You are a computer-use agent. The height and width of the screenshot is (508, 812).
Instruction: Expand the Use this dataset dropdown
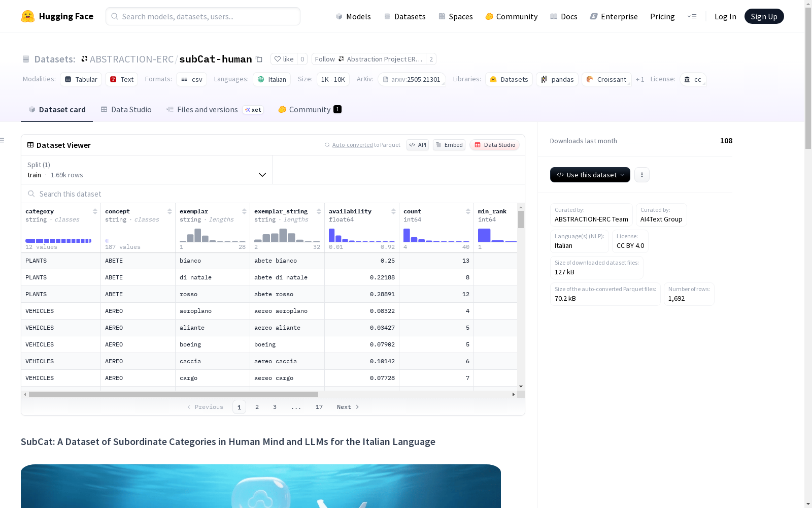pyautogui.click(x=590, y=175)
